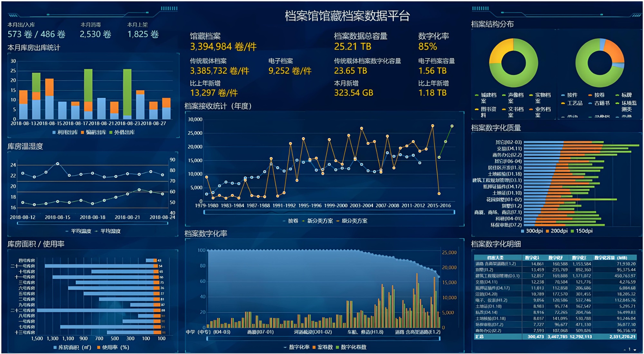Viewport: 644px width, 354px height.
Task: Toggle 利用出库 series in outbound chart
Action: [54, 132]
